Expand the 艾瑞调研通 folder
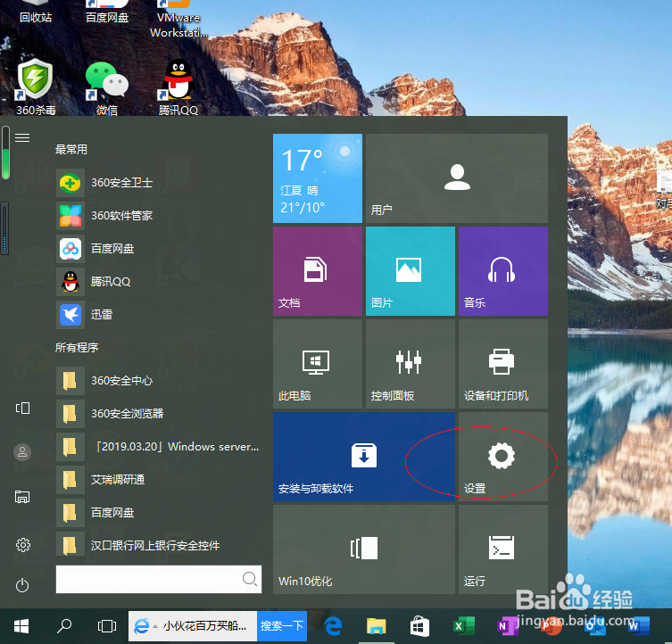672x644 pixels. click(158, 480)
